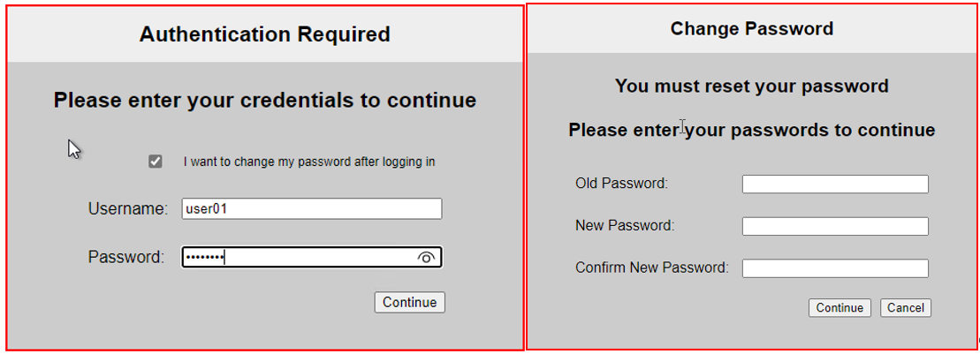Click the Old Password input field
This screenshot has width=980, height=354.
(835, 184)
